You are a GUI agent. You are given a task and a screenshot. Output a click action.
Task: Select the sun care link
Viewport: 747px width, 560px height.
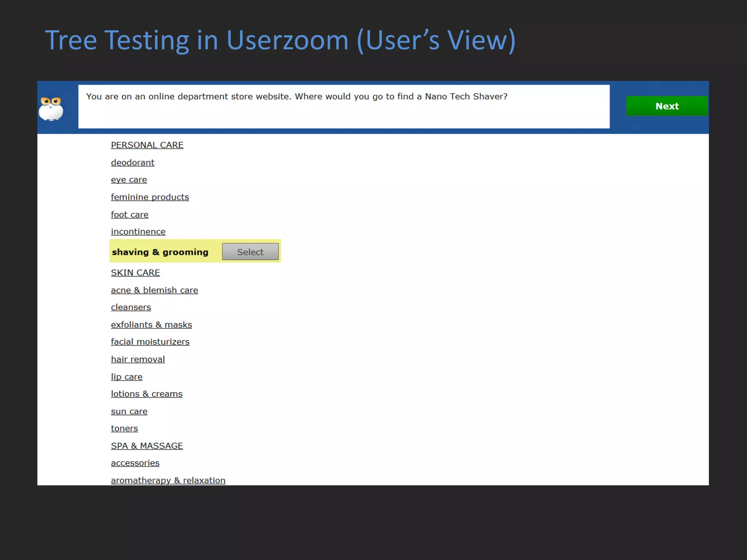129,412
